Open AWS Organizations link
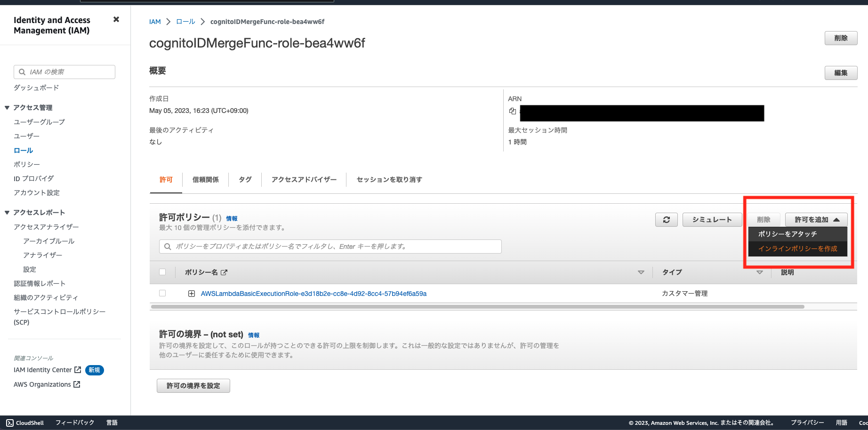Image resolution: width=868 pixels, height=430 pixels. tap(42, 384)
